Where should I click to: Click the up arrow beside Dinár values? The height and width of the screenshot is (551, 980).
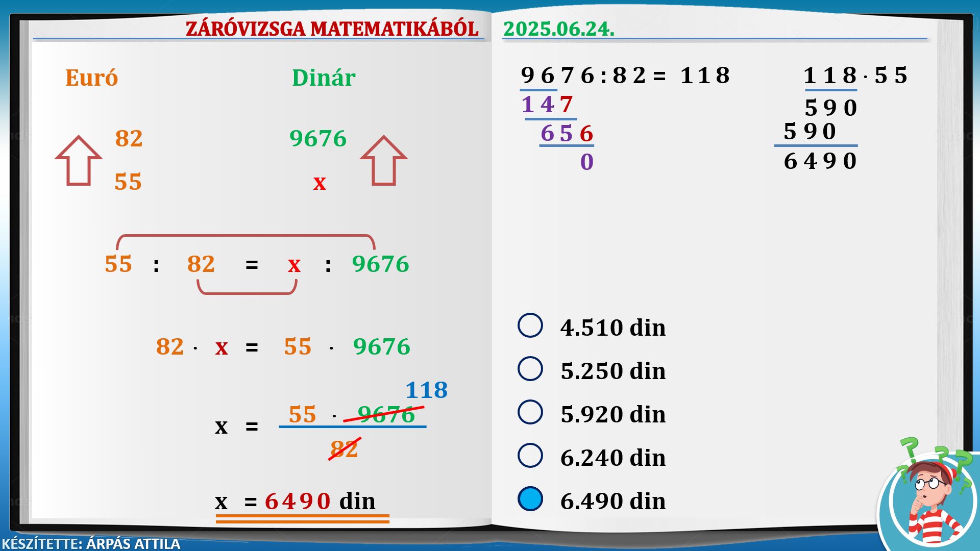[383, 160]
